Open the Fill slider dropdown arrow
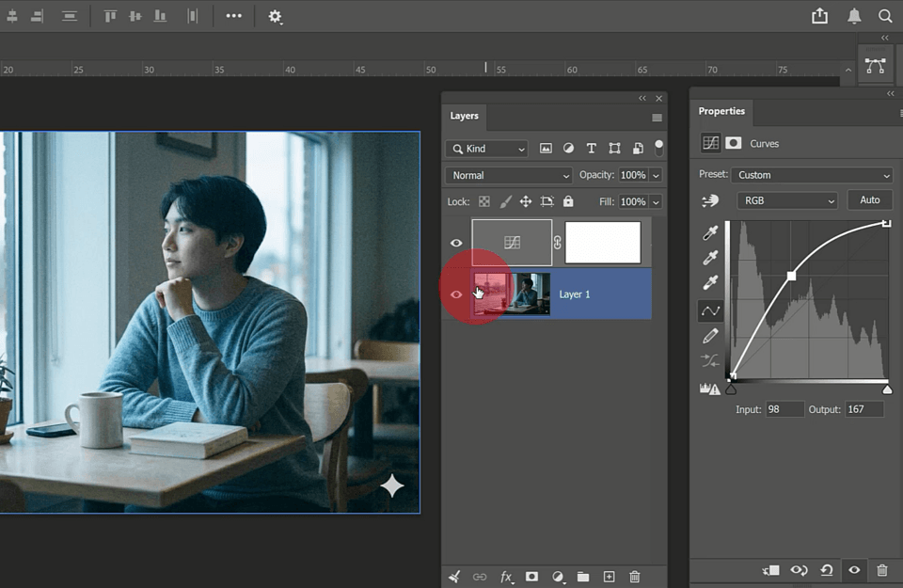903x588 pixels. 656,201
